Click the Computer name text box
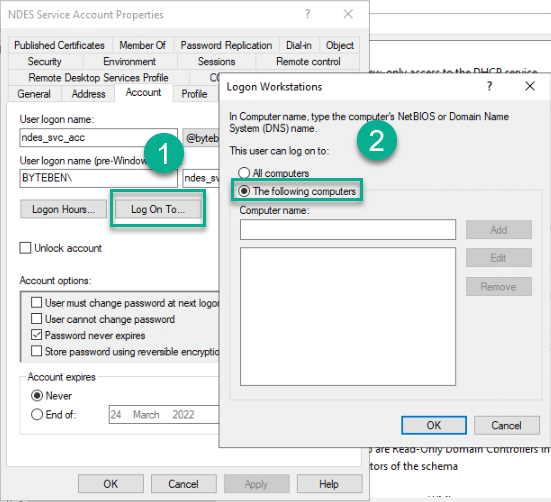 (348, 230)
